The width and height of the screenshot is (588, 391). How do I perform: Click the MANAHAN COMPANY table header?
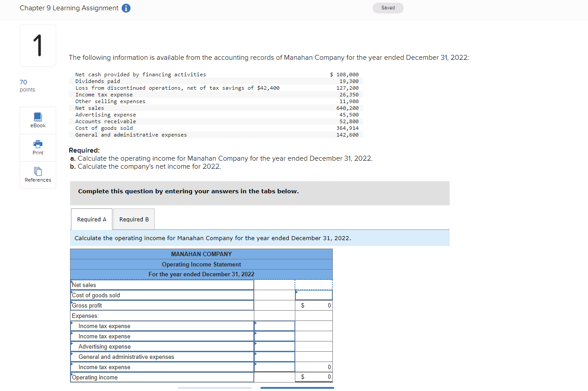(x=201, y=254)
